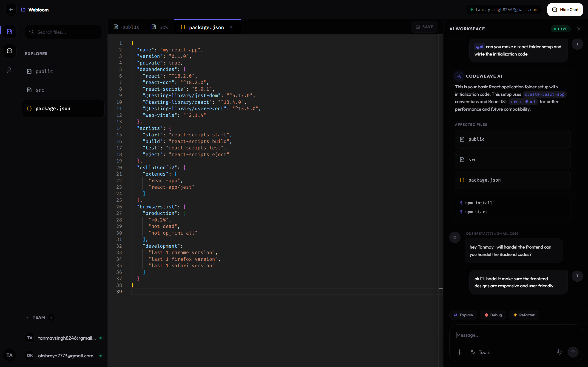The image size is (588, 367).
Task: Click the EXPLORER heading
Action: pos(36,54)
